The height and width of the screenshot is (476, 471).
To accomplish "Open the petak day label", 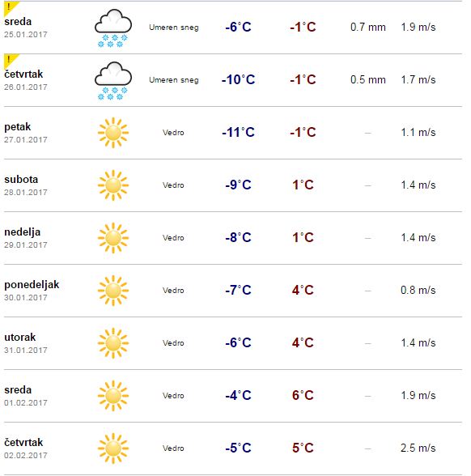I will tap(18, 127).
